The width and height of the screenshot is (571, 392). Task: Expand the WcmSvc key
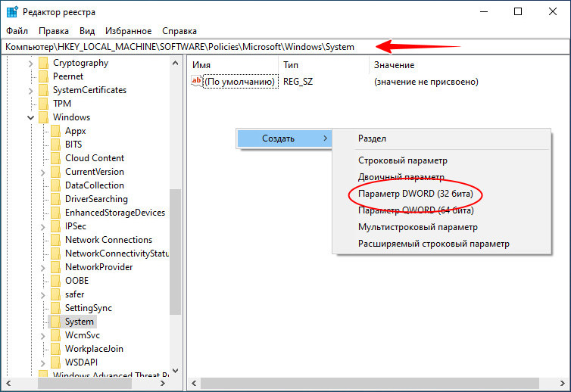point(43,336)
